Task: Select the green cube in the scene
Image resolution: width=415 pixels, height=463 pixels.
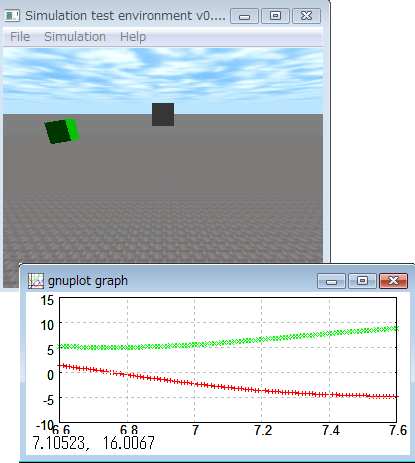Action: tap(62, 131)
